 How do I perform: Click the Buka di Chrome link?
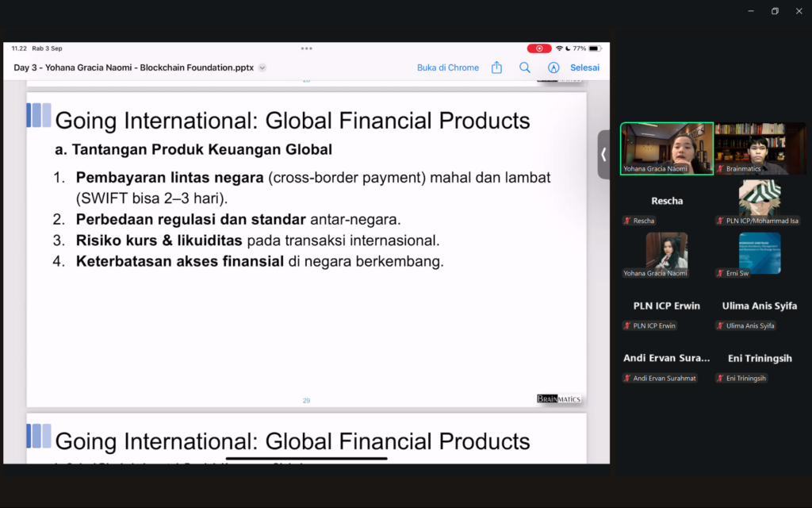[448, 67]
